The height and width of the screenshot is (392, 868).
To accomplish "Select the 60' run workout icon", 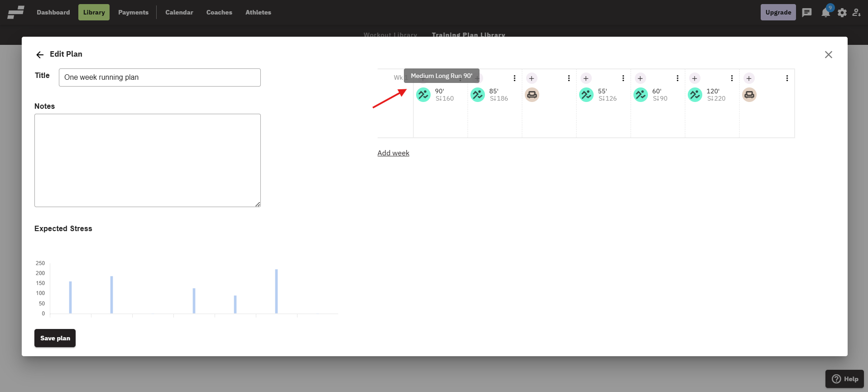I will pos(641,95).
